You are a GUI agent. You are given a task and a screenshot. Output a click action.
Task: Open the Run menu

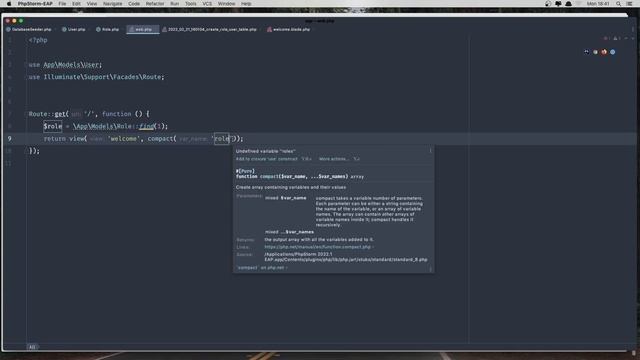[174, 4]
